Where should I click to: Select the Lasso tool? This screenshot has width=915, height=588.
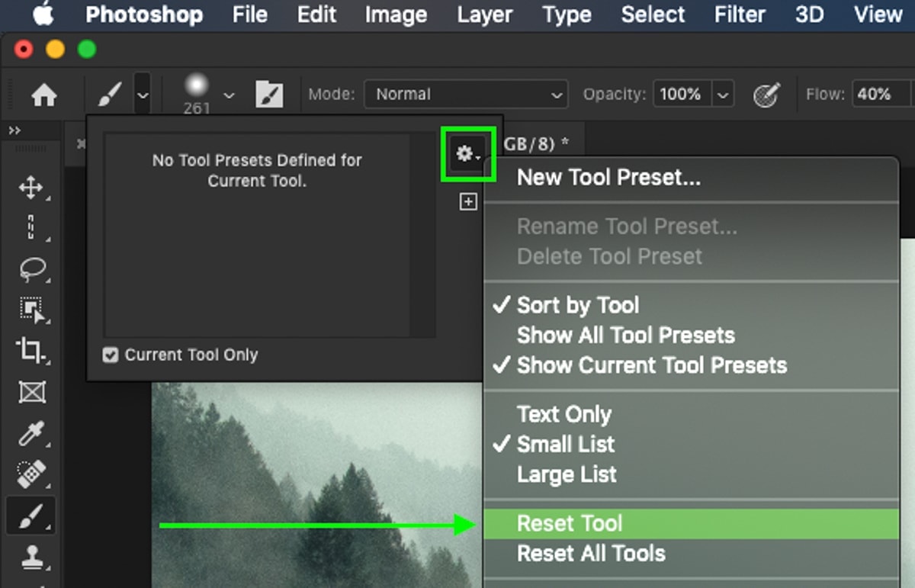click(x=31, y=268)
